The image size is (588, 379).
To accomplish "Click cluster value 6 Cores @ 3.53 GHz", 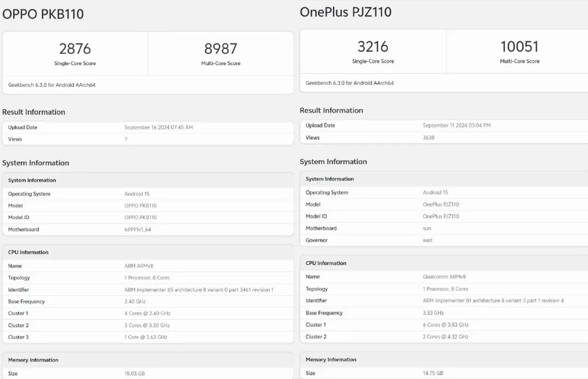I will tap(445, 325).
